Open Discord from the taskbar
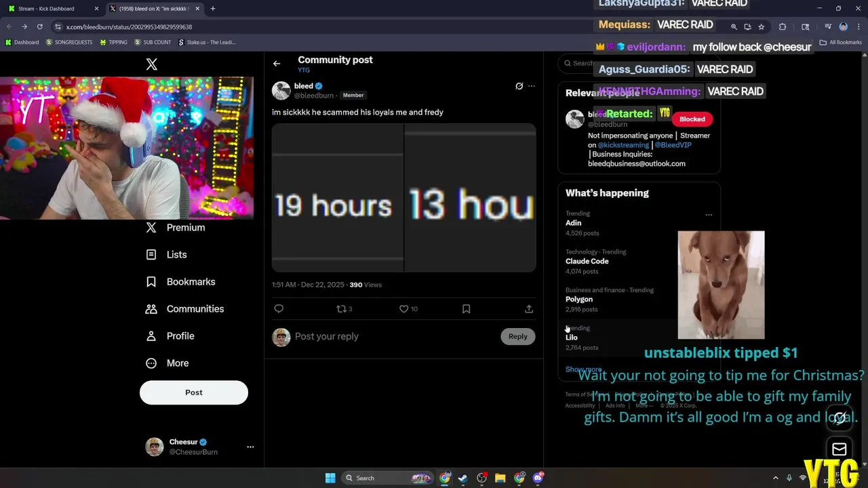The image size is (868, 488). (538, 478)
